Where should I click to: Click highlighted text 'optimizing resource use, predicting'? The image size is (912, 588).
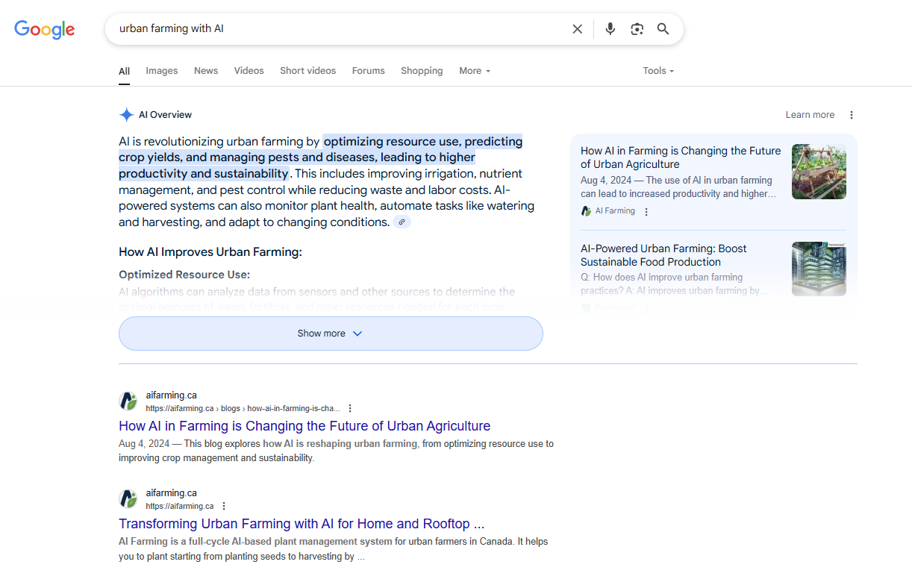(x=423, y=141)
